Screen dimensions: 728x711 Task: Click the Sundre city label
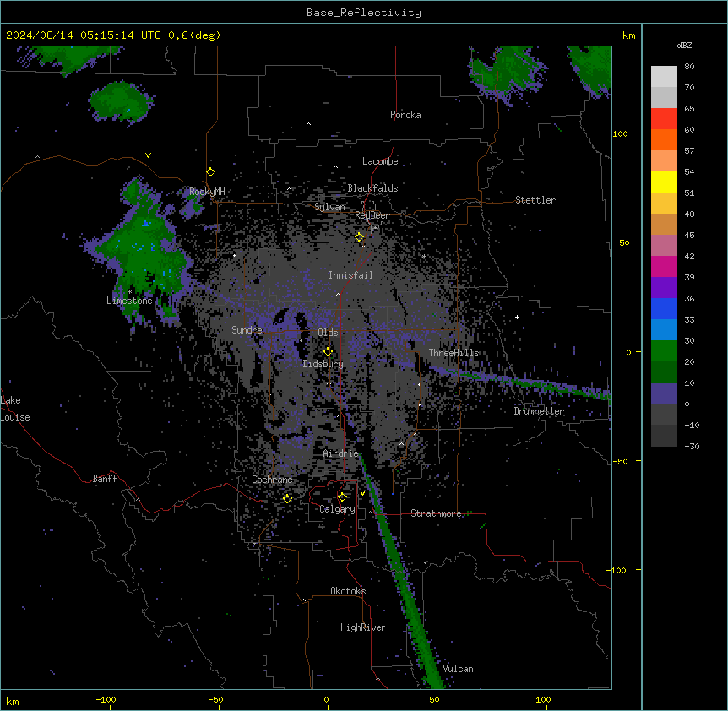247,330
